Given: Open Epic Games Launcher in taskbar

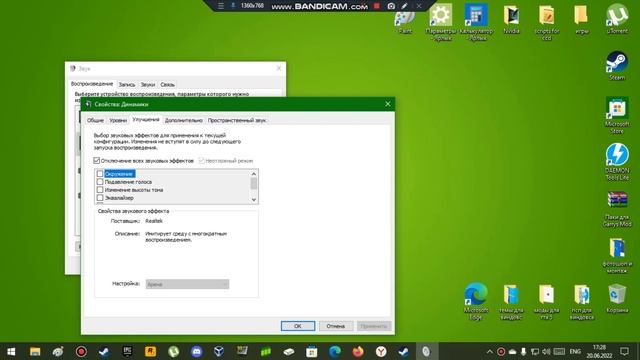Looking at the screenshot, I should coord(127,351).
